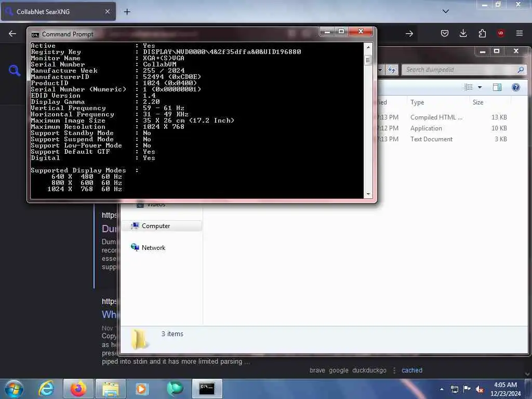Viewport: 532px width, 399px height.
Task: Click the muted volume tray icon
Action: (x=480, y=389)
